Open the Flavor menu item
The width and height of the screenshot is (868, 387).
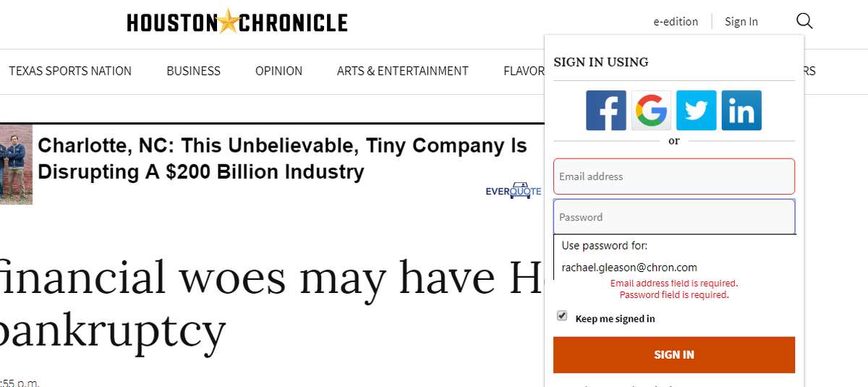(524, 71)
